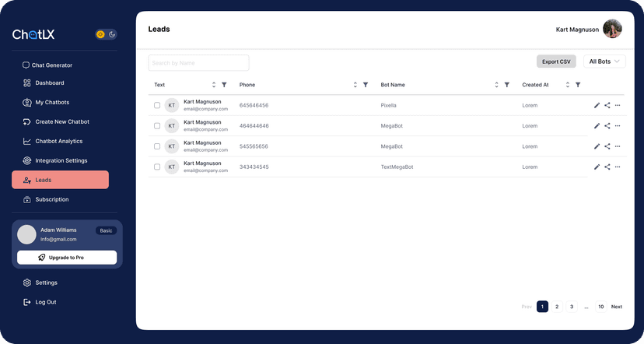644x344 pixels.
Task: Click the Export CSV button
Action: [x=556, y=61]
